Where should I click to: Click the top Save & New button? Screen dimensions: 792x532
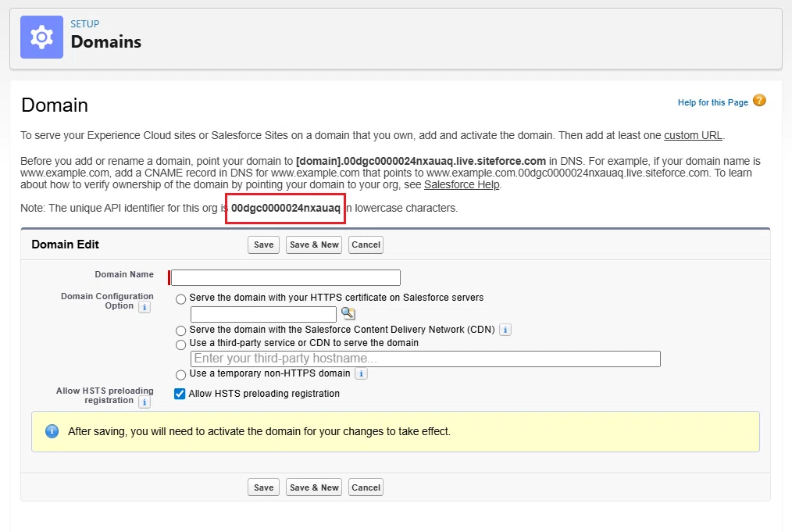314,245
